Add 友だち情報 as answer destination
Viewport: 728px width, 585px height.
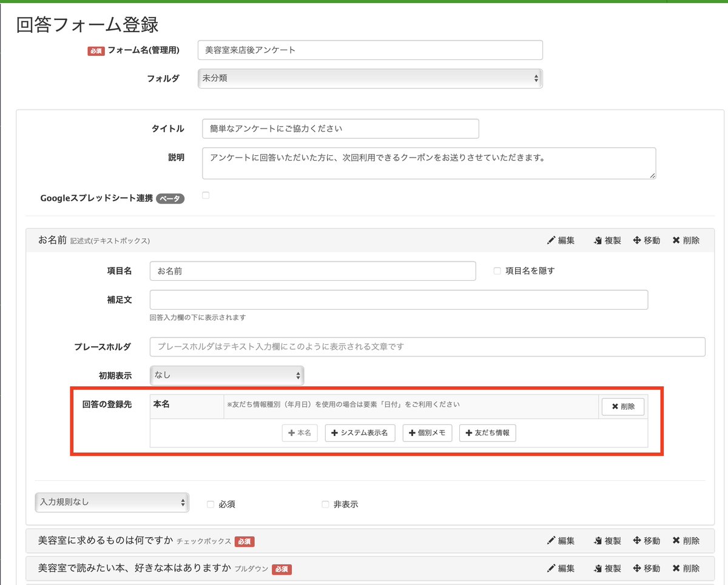click(x=488, y=433)
